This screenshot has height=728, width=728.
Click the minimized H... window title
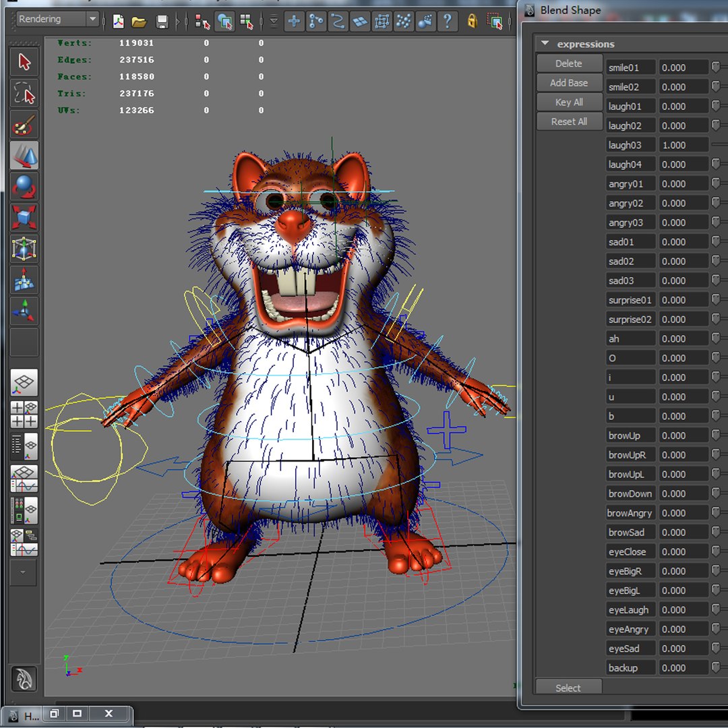pyautogui.click(x=32, y=717)
